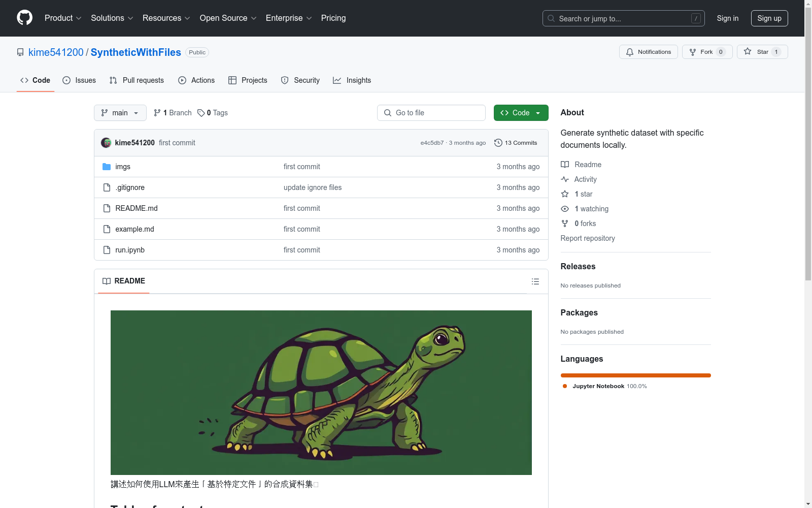This screenshot has width=812, height=508.
Task: Click the example.md file icon
Action: pyautogui.click(x=107, y=229)
